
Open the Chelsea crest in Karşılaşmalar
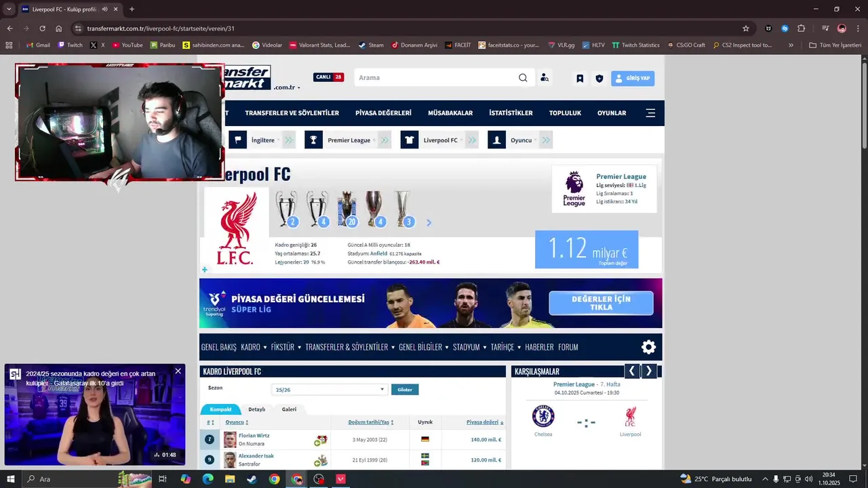pos(543,416)
